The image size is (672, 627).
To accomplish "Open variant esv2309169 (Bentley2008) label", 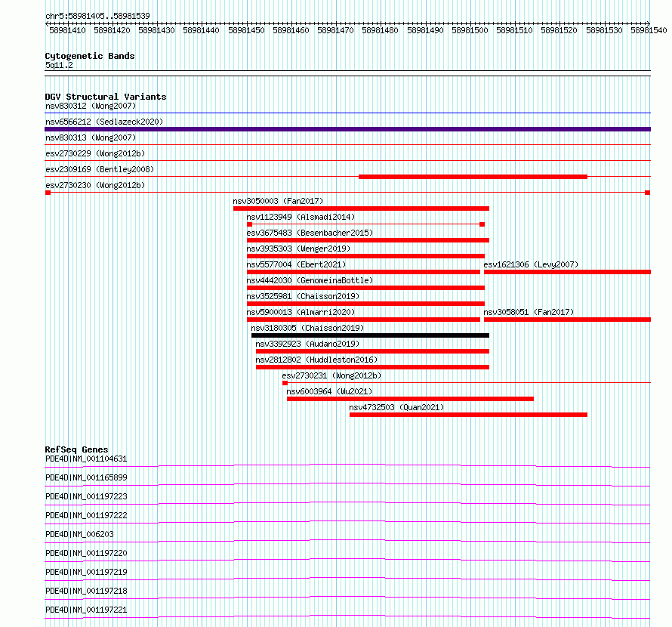I will [100, 169].
